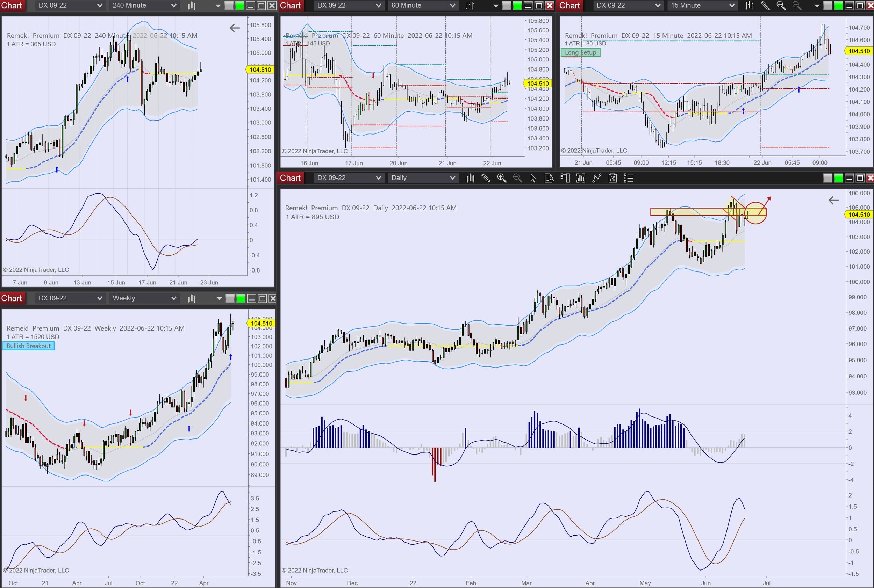Toggle green link button on Daily chart
The image size is (874, 588).
click(x=838, y=178)
